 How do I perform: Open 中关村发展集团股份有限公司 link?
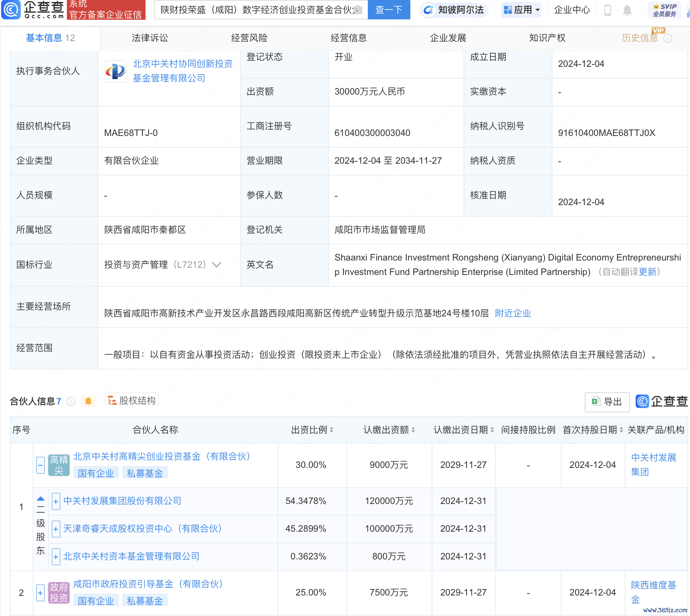point(122,501)
